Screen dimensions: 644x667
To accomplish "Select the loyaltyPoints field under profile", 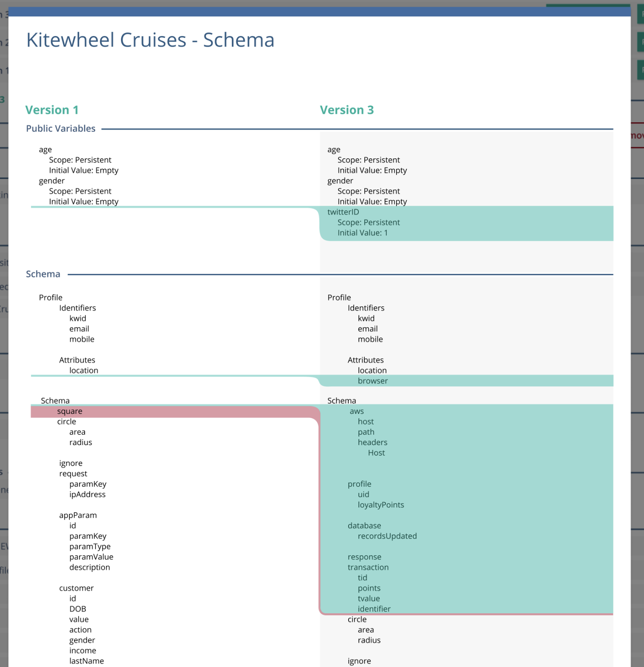I will tap(380, 504).
